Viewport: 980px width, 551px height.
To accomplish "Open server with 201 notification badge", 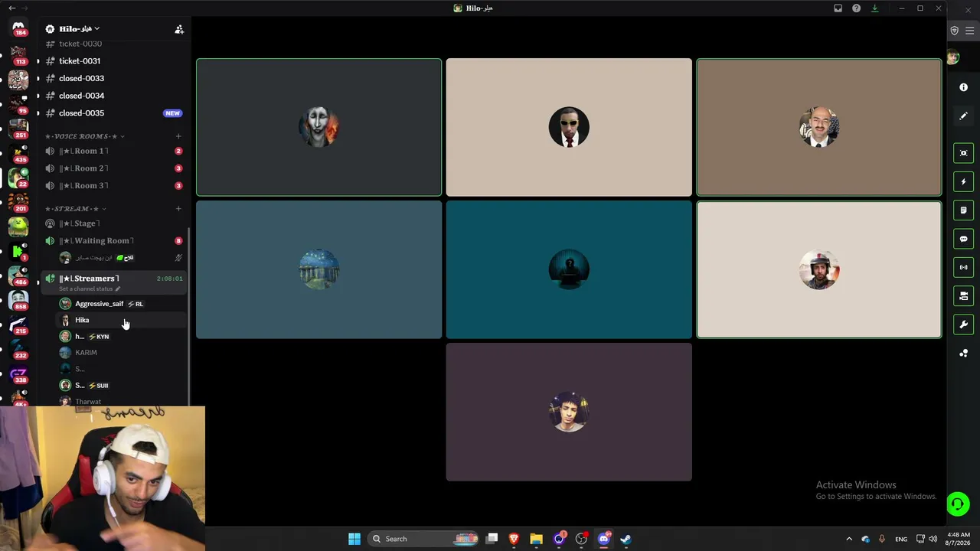I will pyautogui.click(x=18, y=202).
